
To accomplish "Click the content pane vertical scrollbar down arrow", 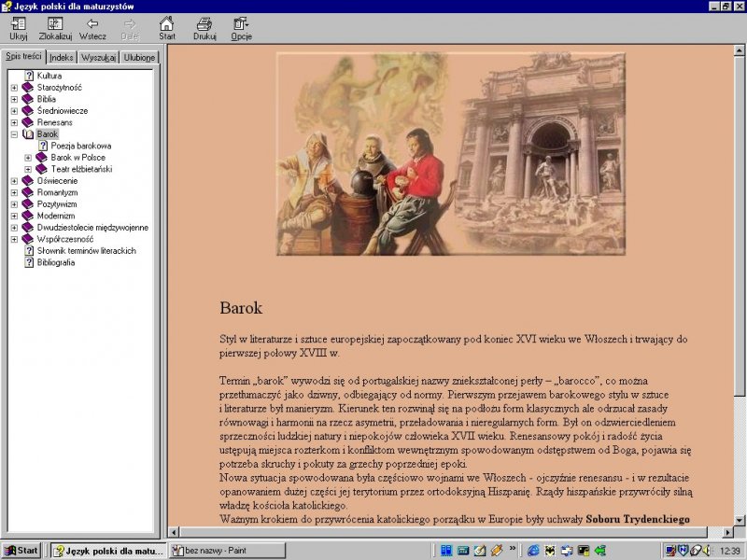I will tap(740, 520).
